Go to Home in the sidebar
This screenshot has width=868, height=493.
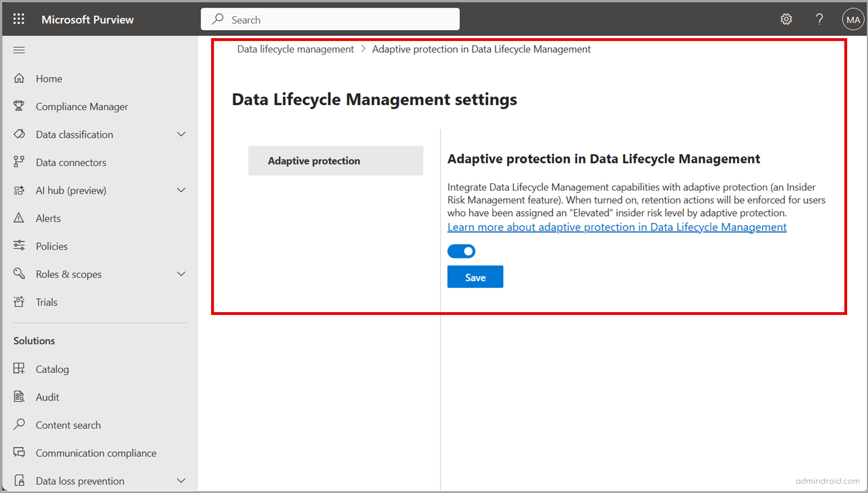pos(49,78)
